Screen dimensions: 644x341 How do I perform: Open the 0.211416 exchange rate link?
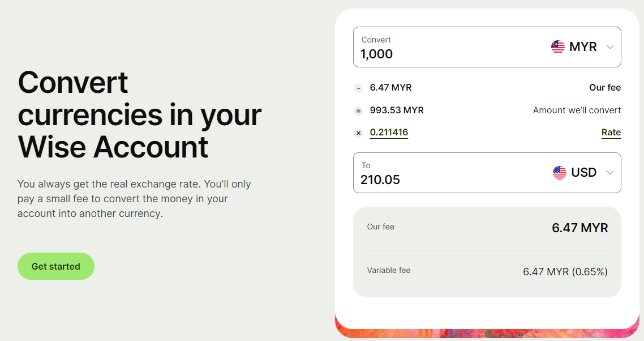point(389,133)
